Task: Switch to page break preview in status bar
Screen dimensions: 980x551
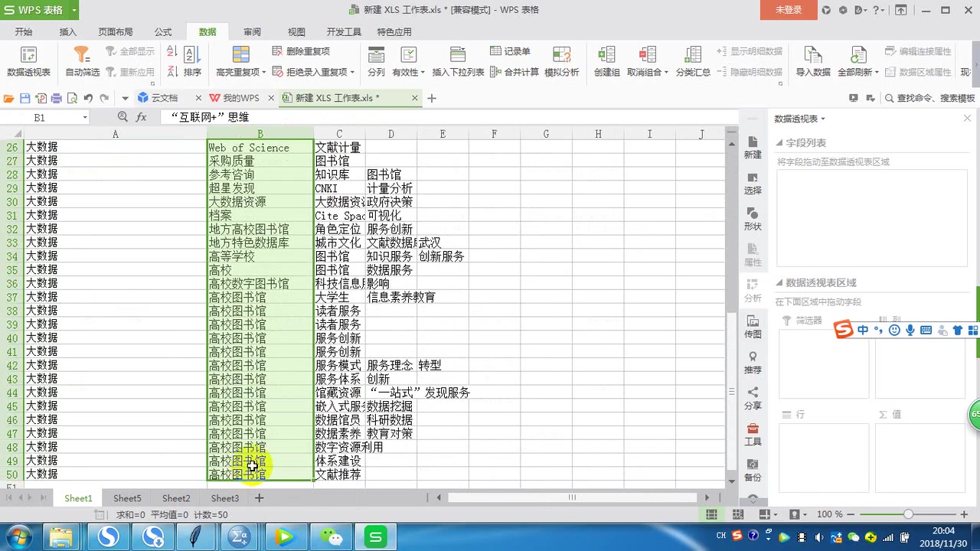Action: 737,514
